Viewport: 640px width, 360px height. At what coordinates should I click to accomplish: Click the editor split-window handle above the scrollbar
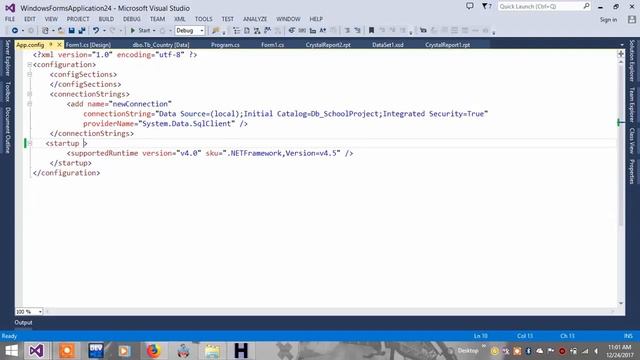tap(621, 54)
